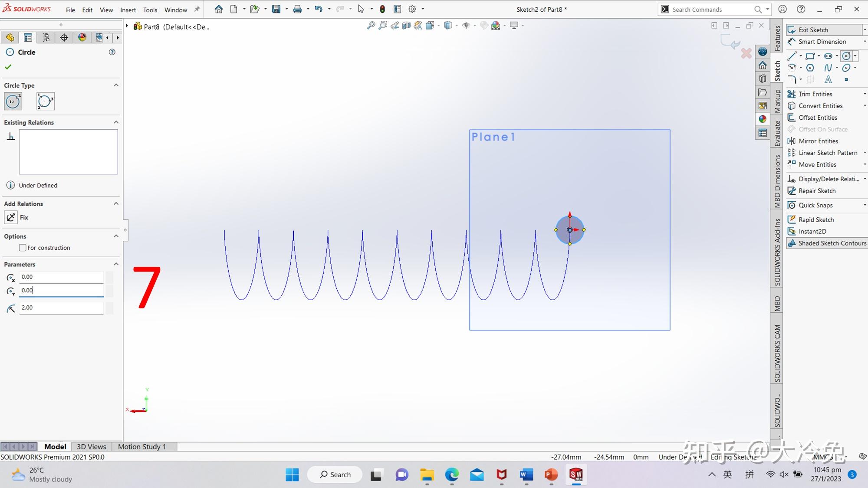
Task: Click the Display Style icon
Action: [x=448, y=26]
